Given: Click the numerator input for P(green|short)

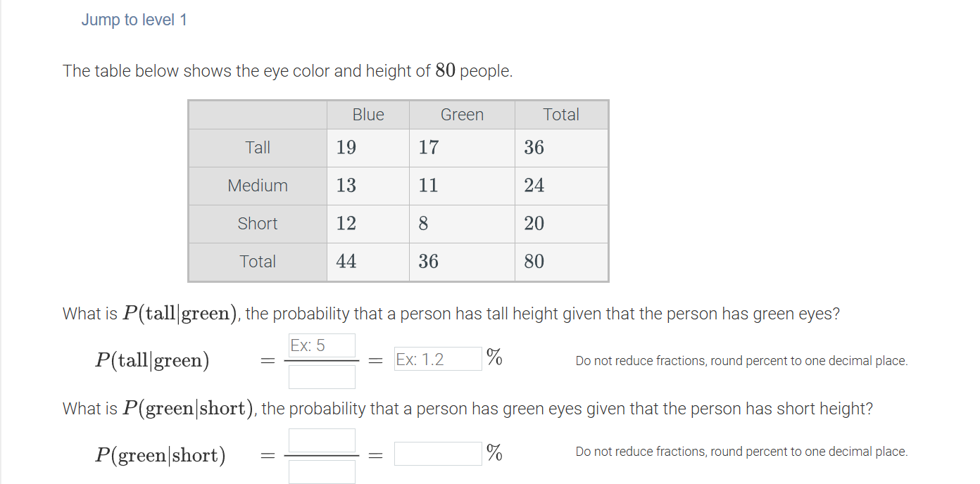Looking at the screenshot, I should point(321,440).
